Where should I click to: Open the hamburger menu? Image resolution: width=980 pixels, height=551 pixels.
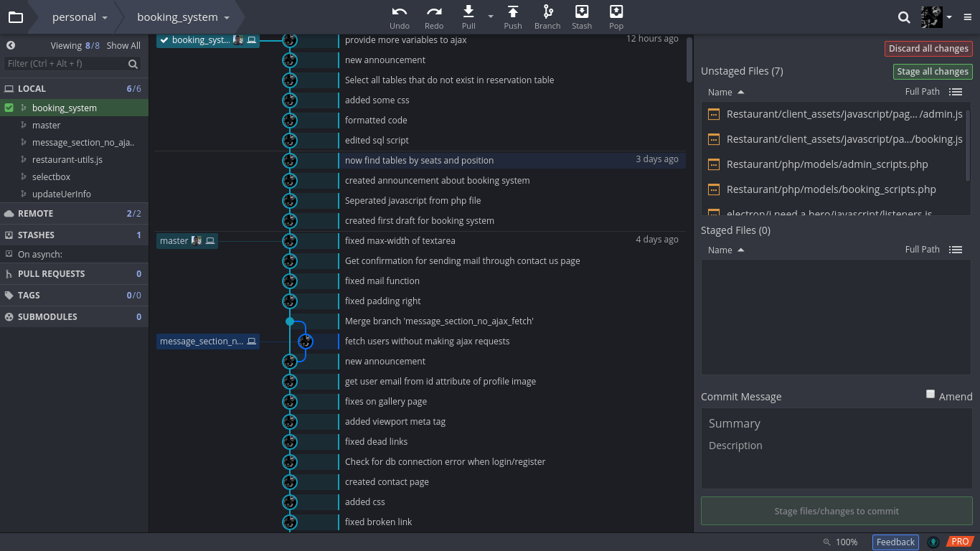pyautogui.click(x=966, y=16)
